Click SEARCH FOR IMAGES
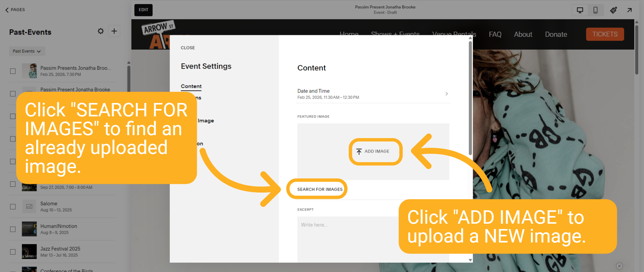Image resolution: width=644 pixels, height=272 pixels. (x=320, y=189)
